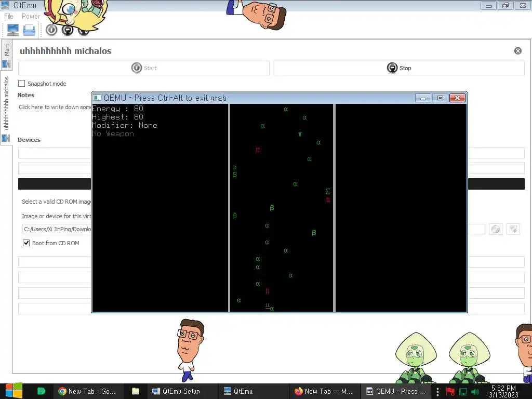Click the new virtual machine computer icon in toolbar
The width and height of the screenshot is (532, 399).
[x=13, y=30]
